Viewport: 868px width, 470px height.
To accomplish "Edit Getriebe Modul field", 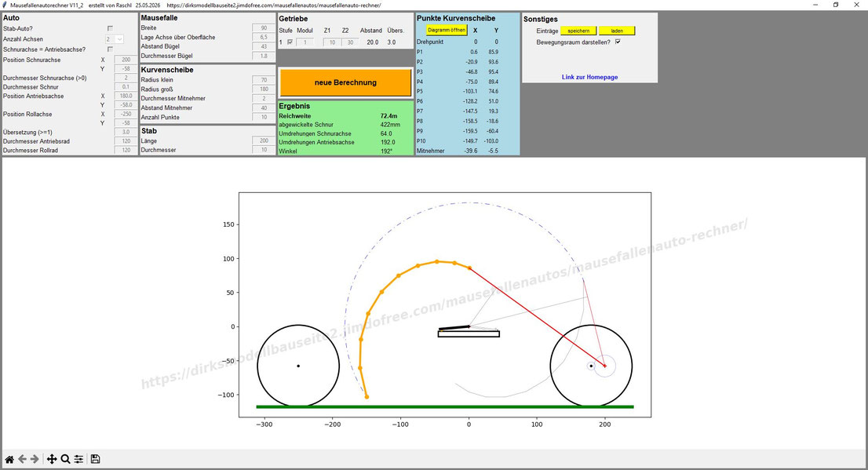I will [305, 42].
